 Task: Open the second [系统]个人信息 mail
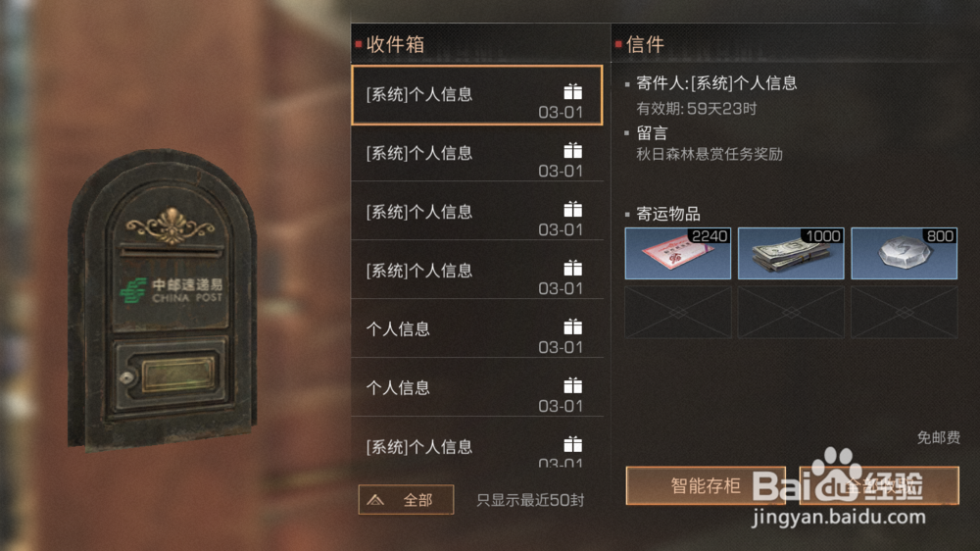pos(477,154)
